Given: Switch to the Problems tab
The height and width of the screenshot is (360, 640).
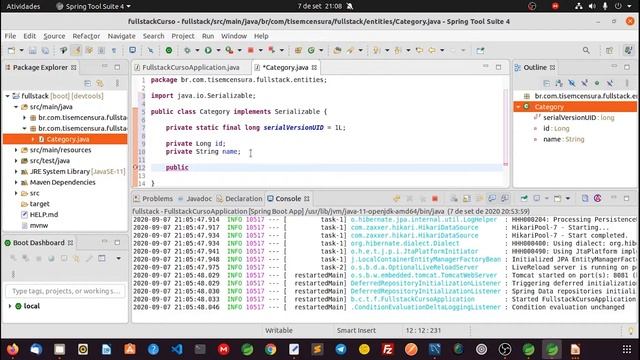Looking at the screenshot, I should (153, 199).
